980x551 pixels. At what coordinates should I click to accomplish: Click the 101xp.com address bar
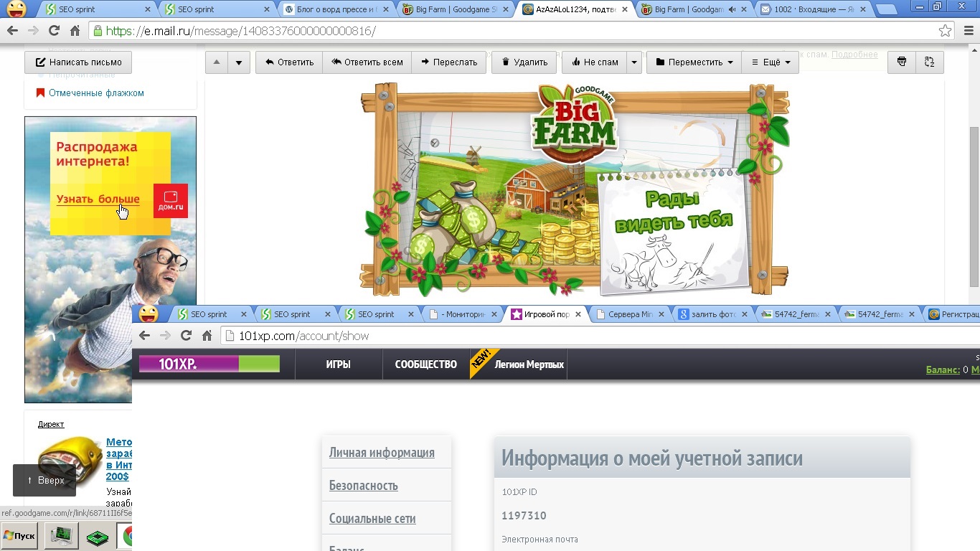pos(600,335)
